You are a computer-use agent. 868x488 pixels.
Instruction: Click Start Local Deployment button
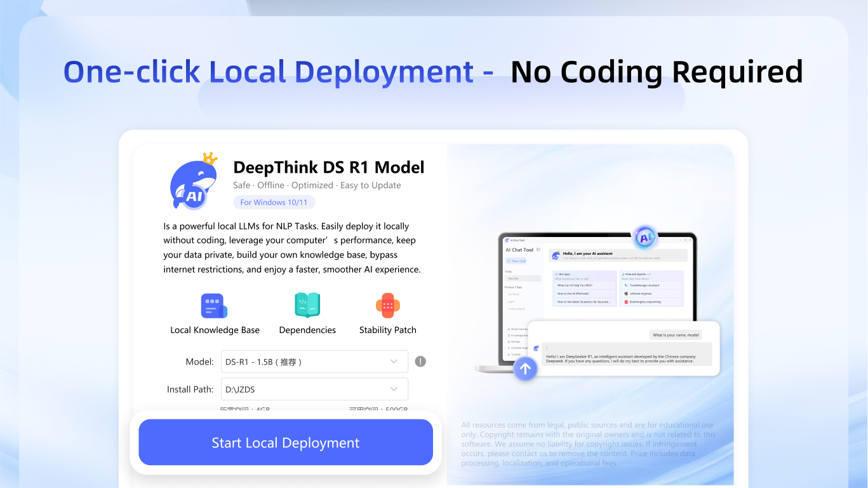pos(286,443)
